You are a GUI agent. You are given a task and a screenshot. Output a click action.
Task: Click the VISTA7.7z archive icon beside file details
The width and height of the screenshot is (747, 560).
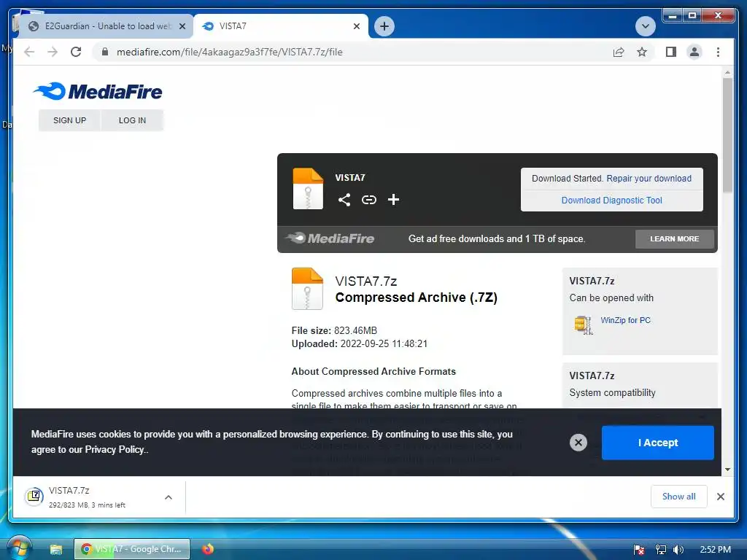pos(307,289)
